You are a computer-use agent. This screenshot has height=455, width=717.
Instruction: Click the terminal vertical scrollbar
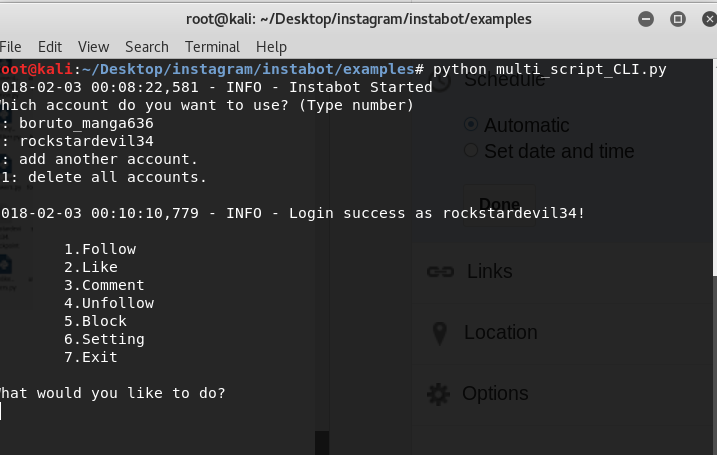[x=715, y=167]
